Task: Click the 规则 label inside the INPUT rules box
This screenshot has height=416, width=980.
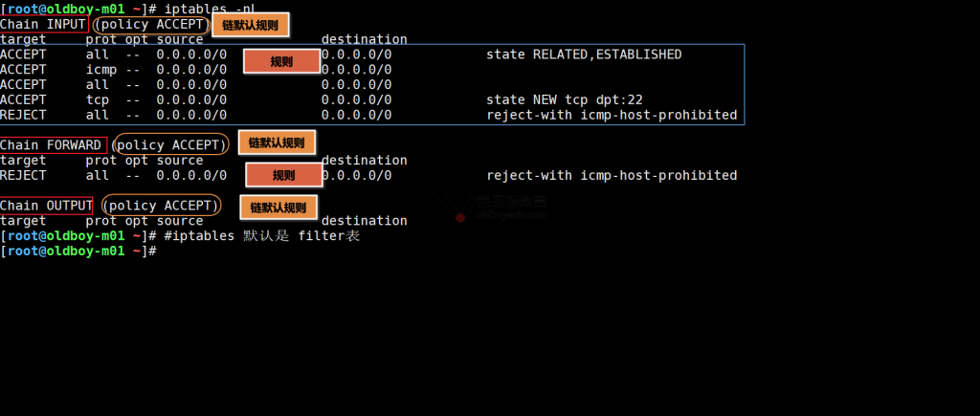Action: tap(281, 62)
